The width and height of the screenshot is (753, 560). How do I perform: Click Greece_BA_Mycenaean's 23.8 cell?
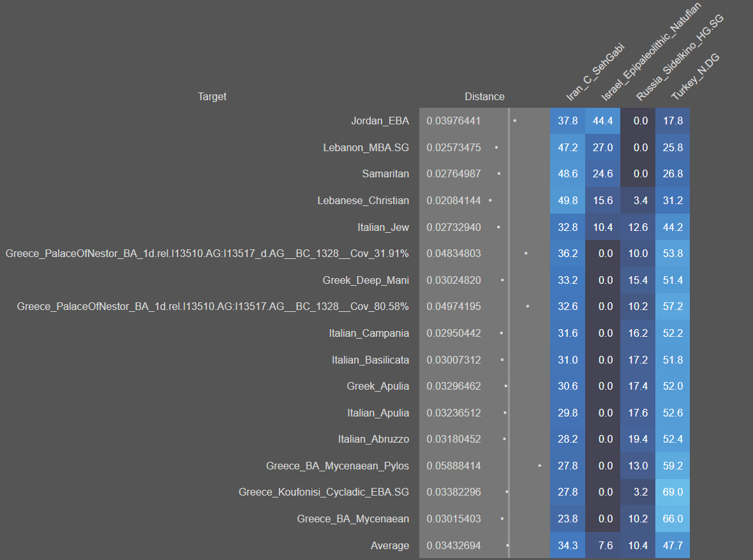click(x=568, y=519)
